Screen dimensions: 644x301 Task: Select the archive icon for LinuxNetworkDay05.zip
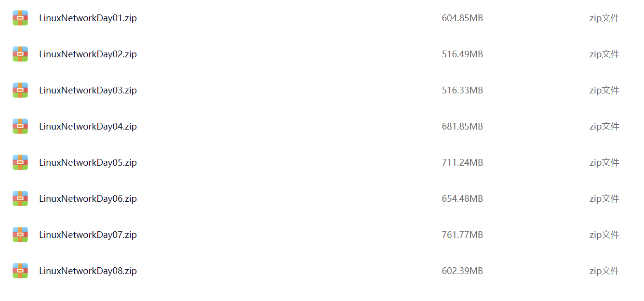[20, 163]
